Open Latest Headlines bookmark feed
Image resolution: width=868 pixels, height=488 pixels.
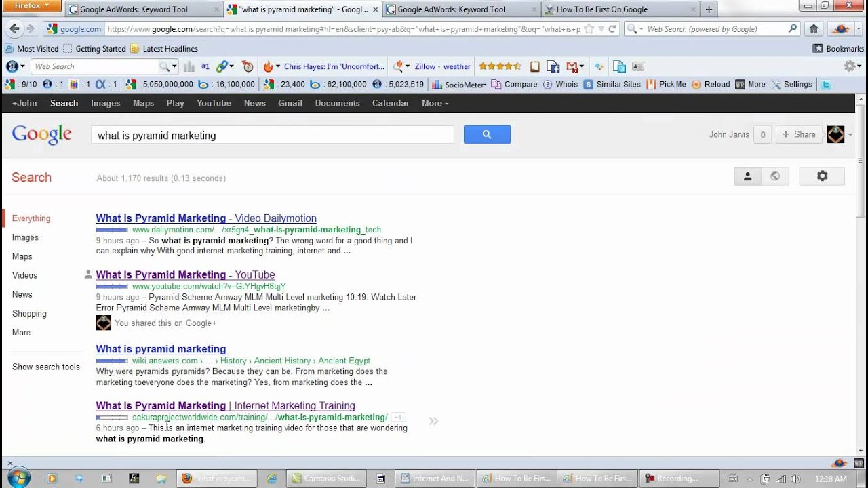(163, 49)
